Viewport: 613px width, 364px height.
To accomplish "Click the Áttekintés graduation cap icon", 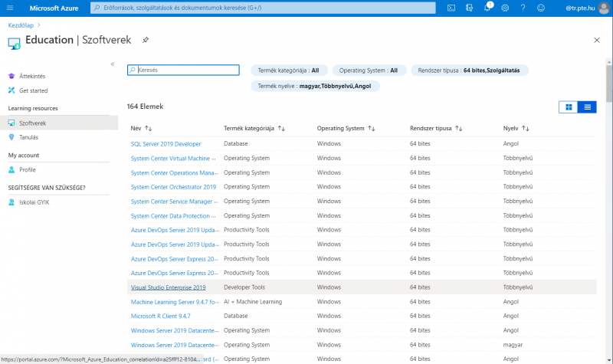I will pyautogui.click(x=11, y=76).
